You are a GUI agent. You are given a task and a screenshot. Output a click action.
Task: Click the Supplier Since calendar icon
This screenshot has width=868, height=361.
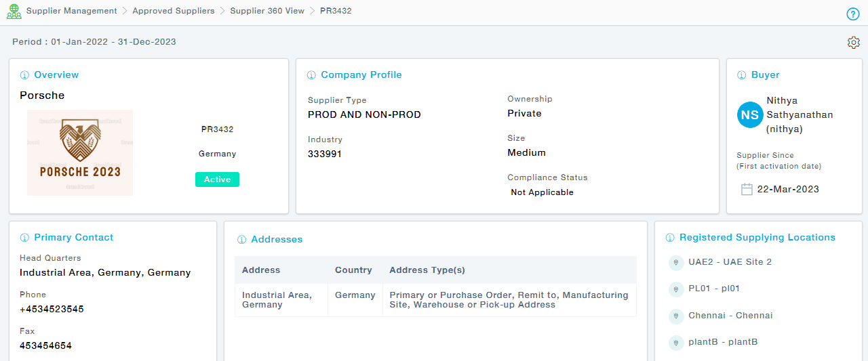click(x=747, y=190)
